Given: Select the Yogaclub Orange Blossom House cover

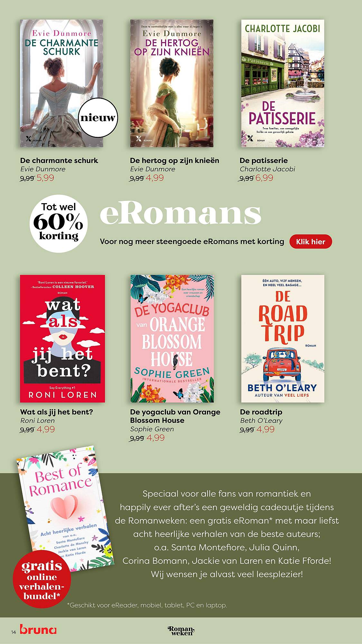Looking at the screenshot, I should point(172,338).
